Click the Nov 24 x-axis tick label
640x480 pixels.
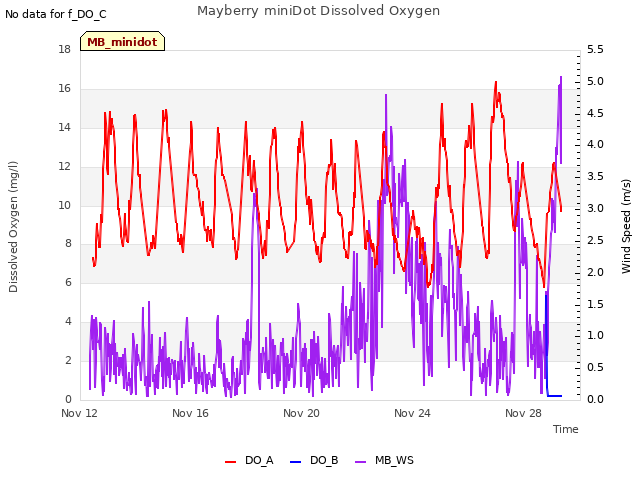click(x=412, y=413)
